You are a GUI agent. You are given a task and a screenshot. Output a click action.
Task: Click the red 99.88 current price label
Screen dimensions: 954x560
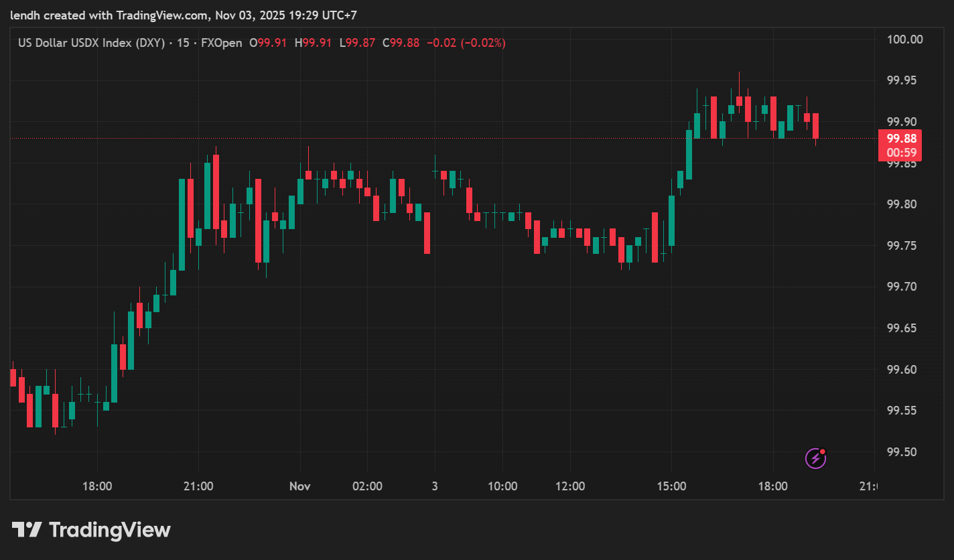(900, 139)
